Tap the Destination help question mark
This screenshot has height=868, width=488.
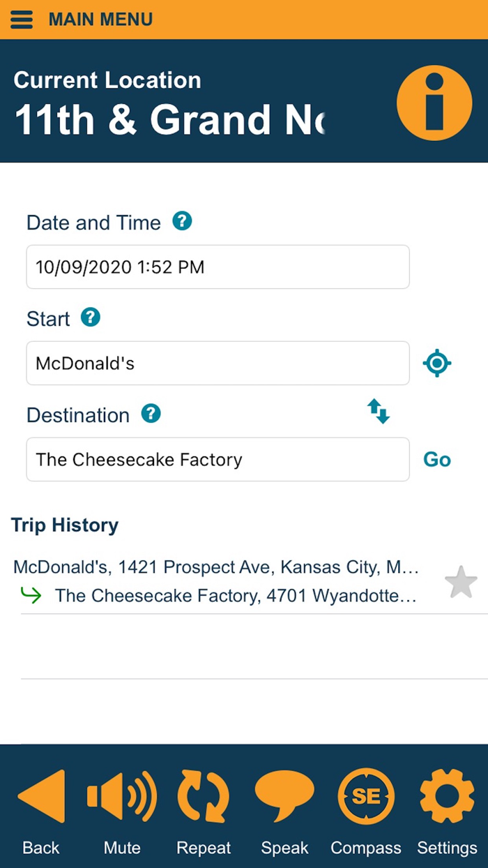(x=151, y=413)
